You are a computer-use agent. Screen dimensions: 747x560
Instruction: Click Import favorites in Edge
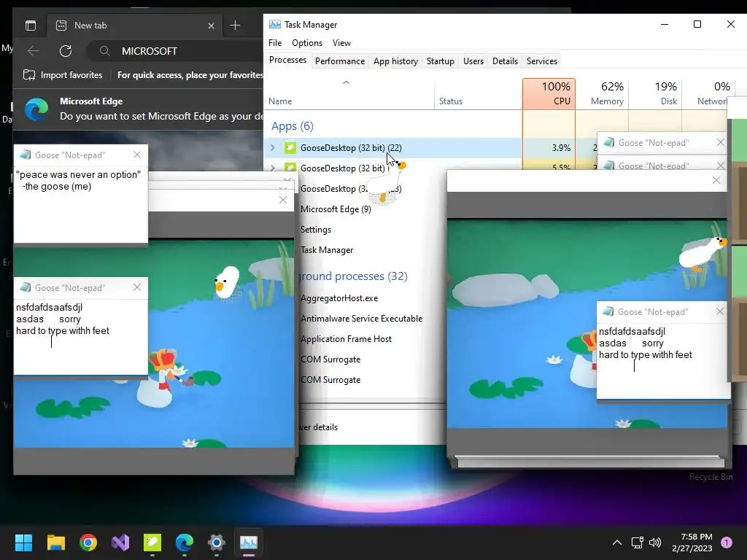point(63,75)
